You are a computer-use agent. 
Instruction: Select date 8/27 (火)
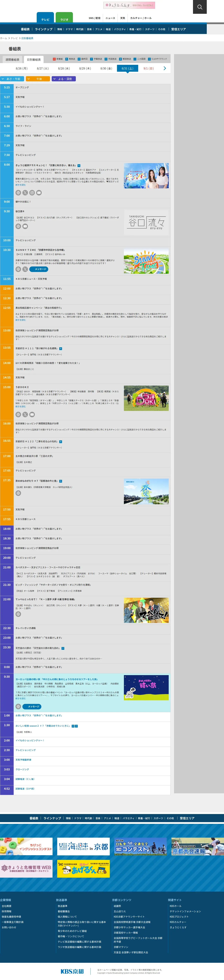[x=43, y=68]
